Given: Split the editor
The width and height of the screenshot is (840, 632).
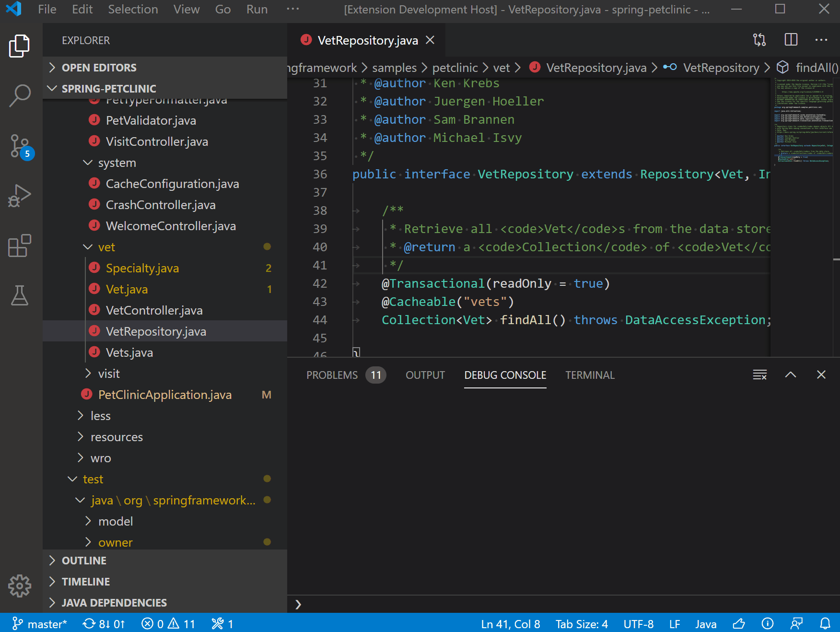Looking at the screenshot, I should tap(791, 40).
